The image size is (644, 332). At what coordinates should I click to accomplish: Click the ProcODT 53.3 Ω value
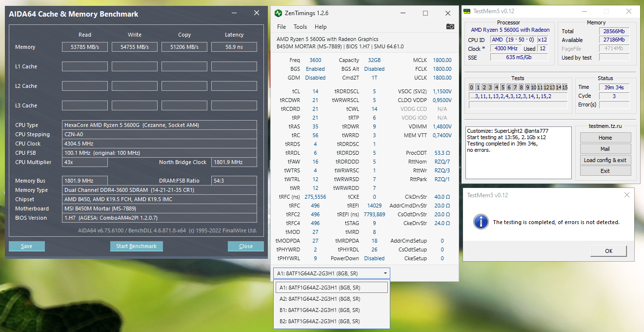442,153
